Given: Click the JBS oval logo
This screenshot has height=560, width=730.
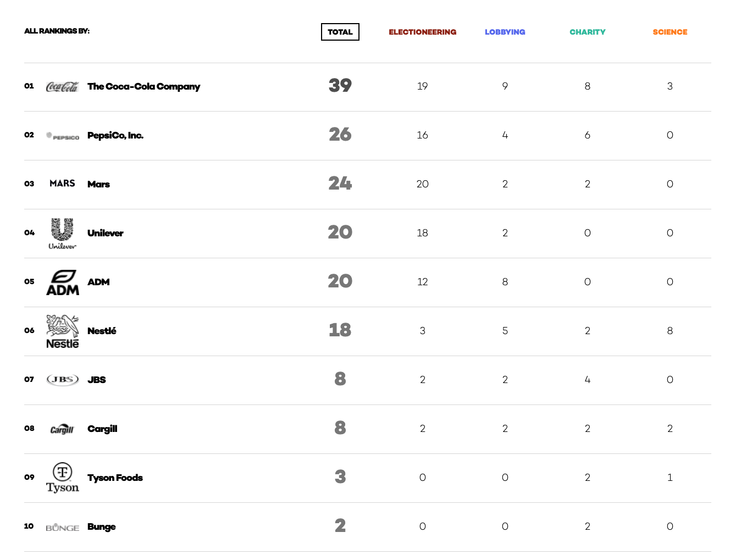Looking at the screenshot, I should (62, 380).
